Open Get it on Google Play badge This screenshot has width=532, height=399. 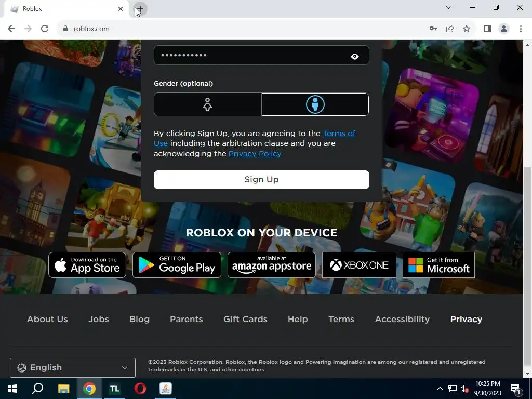tap(177, 265)
